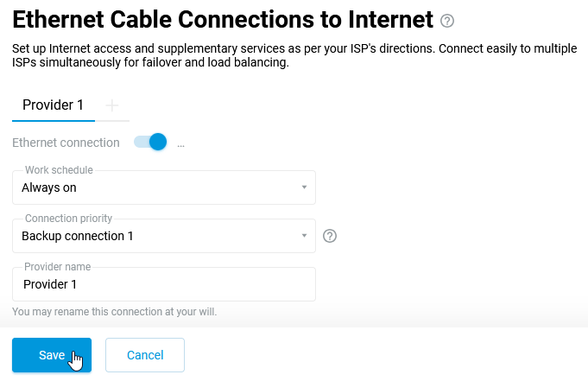Add a new provider with the plus icon
The height and width of the screenshot is (381, 588).
click(112, 105)
